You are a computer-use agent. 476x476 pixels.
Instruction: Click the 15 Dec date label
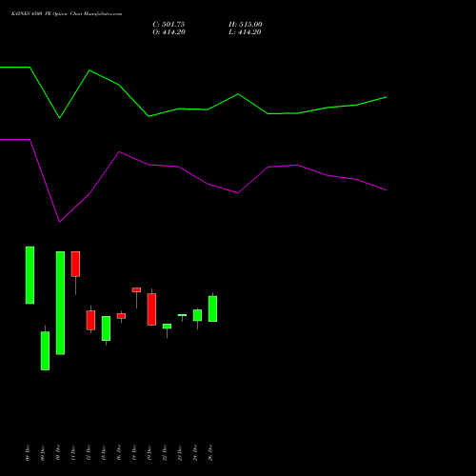coord(104,453)
